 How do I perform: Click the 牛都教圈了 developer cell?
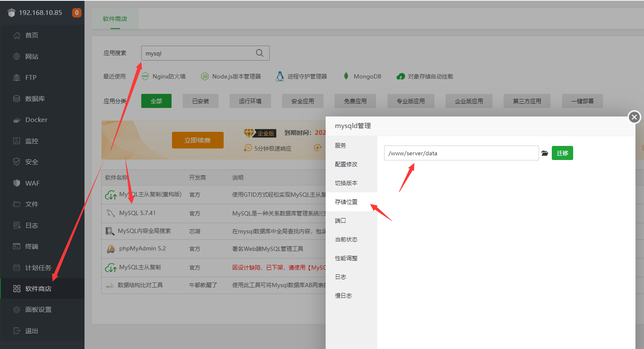click(x=203, y=285)
